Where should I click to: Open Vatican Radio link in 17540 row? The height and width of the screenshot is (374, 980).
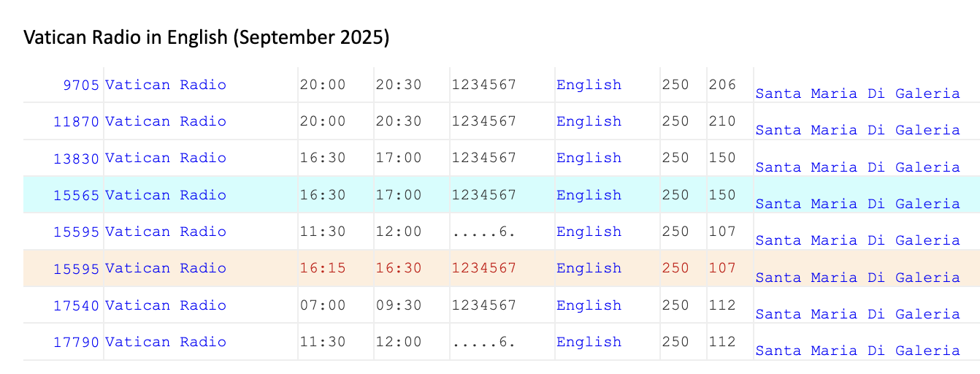coord(166,305)
